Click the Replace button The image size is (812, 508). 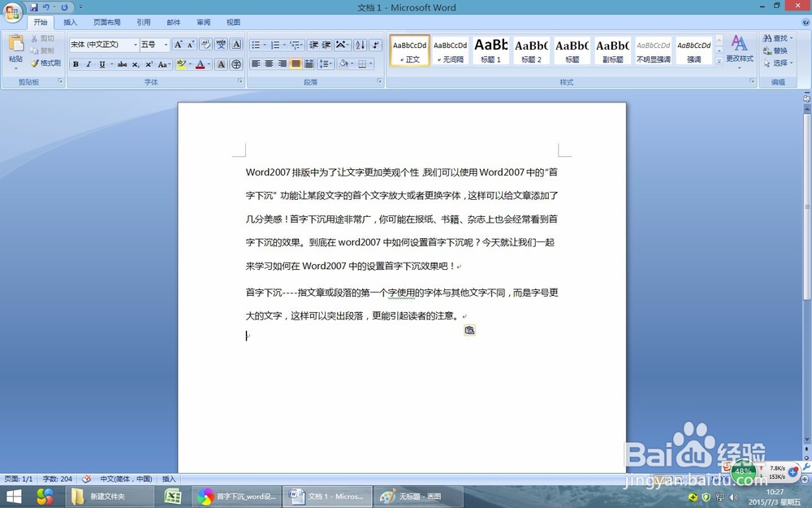pos(775,50)
